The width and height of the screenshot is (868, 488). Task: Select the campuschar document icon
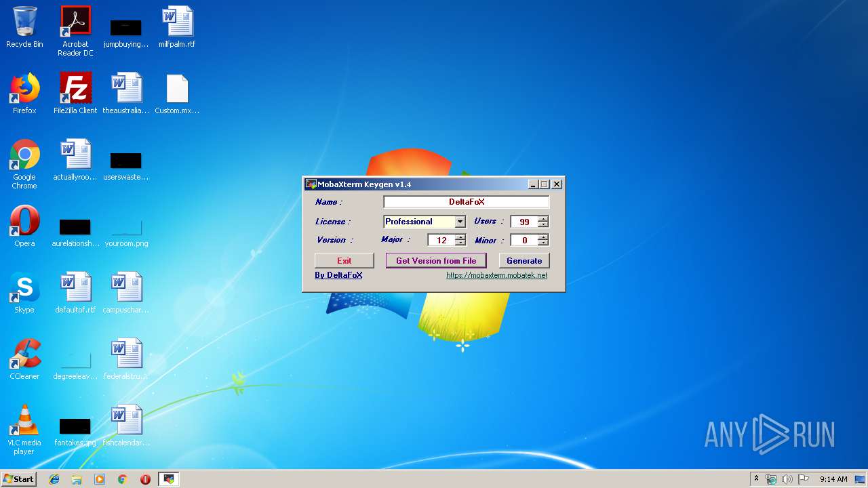pyautogui.click(x=126, y=293)
